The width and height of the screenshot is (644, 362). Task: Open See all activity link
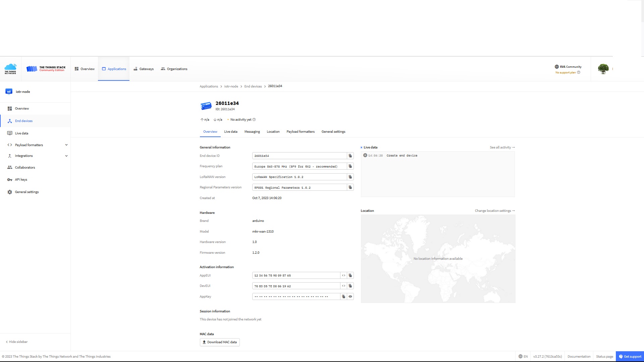(502, 147)
